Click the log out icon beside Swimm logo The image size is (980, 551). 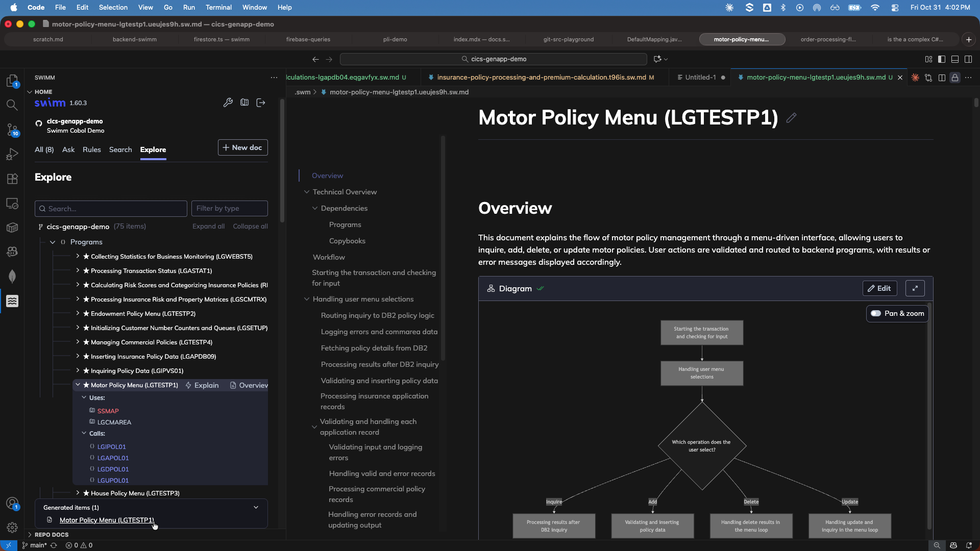click(261, 103)
